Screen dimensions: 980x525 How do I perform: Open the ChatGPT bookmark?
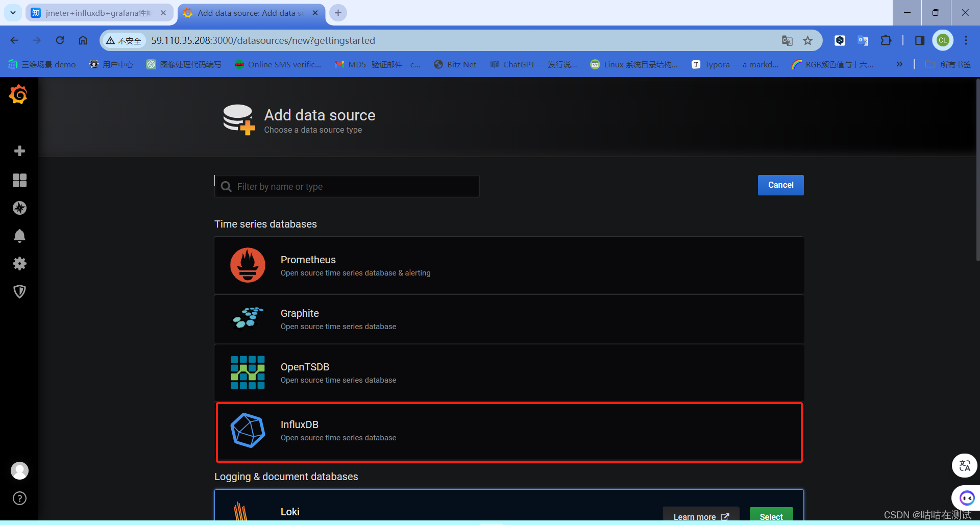533,64
